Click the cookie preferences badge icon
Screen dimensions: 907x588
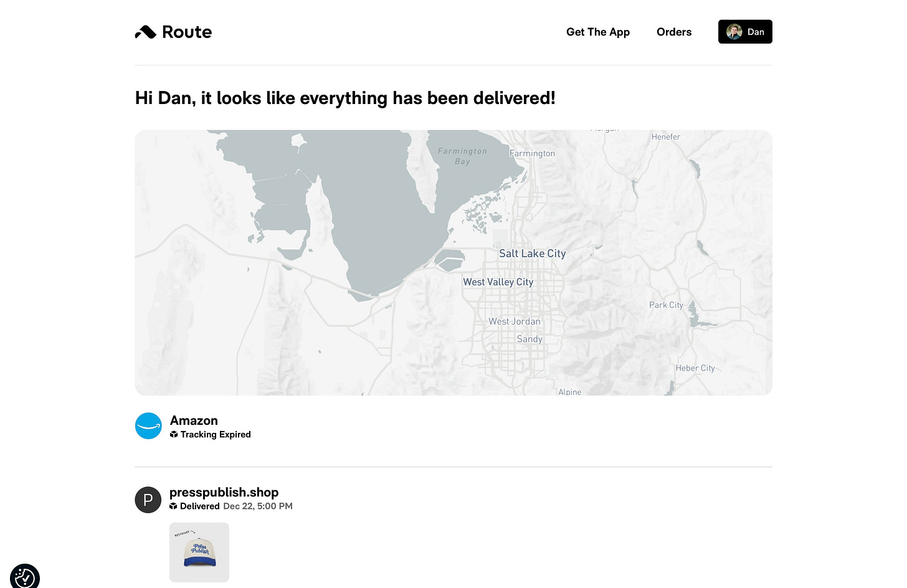25,577
